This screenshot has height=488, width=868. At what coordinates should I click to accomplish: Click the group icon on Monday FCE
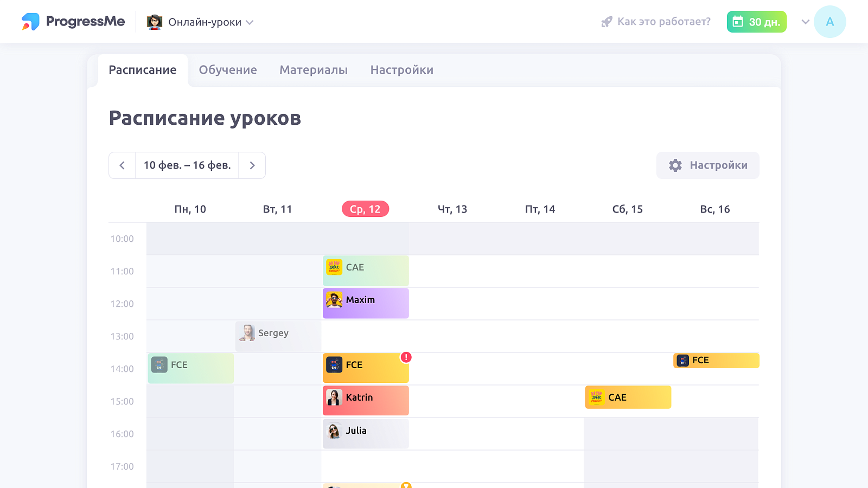pyautogui.click(x=159, y=365)
